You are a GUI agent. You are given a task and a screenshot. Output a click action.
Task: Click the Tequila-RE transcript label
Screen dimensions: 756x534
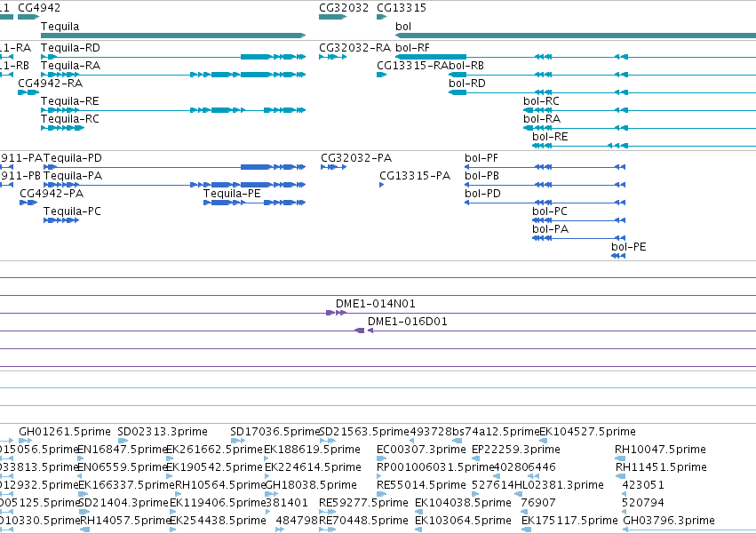point(70,101)
